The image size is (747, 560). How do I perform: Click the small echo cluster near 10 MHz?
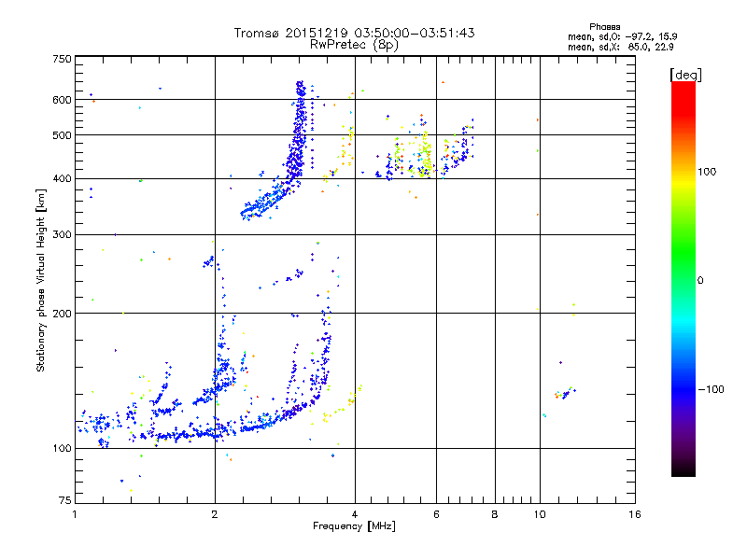tap(565, 393)
